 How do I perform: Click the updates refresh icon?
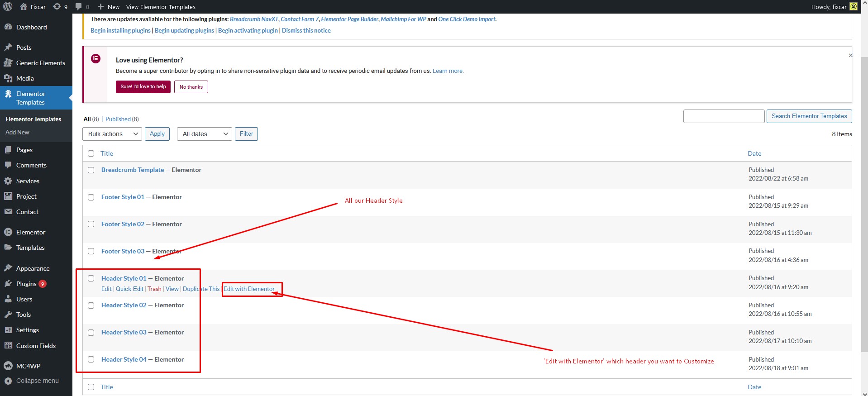coord(57,7)
